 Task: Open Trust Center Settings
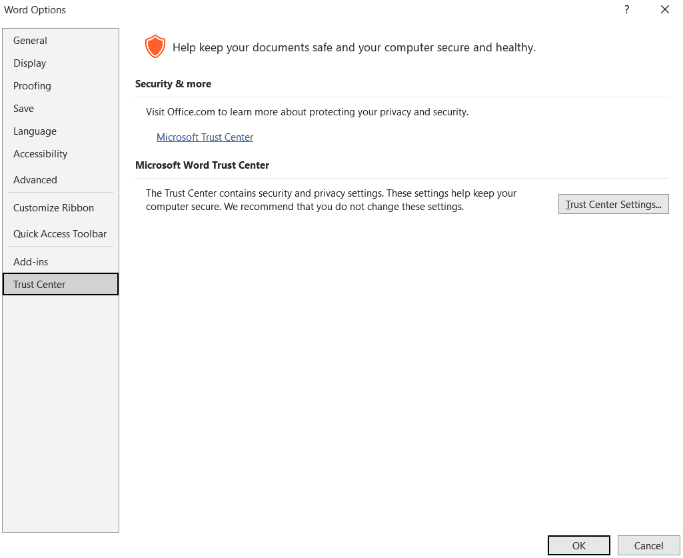pos(613,204)
